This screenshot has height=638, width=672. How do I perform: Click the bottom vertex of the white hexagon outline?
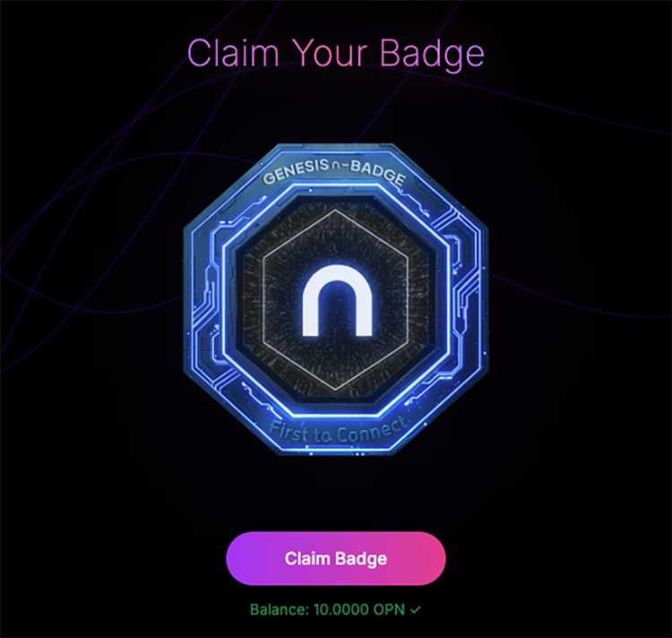336,390
